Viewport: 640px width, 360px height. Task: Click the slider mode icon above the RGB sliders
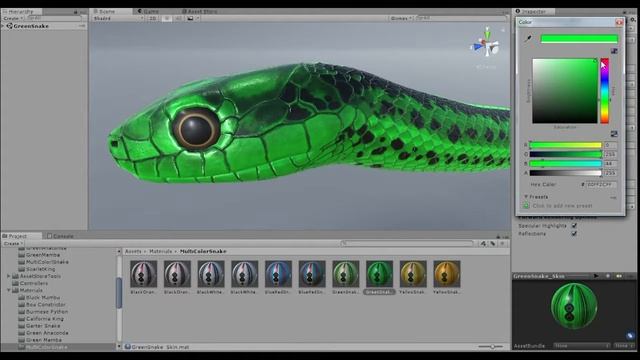click(x=614, y=134)
